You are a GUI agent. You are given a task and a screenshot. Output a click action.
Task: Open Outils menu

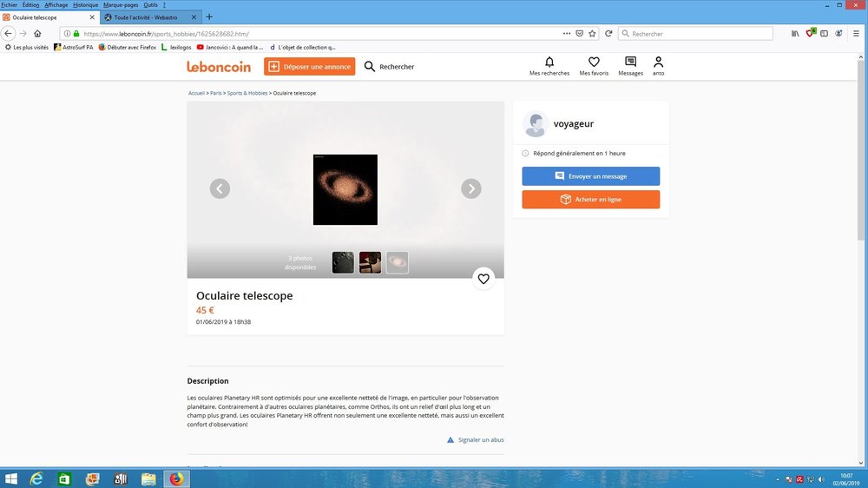pyautogui.click(x=150, y=4)
